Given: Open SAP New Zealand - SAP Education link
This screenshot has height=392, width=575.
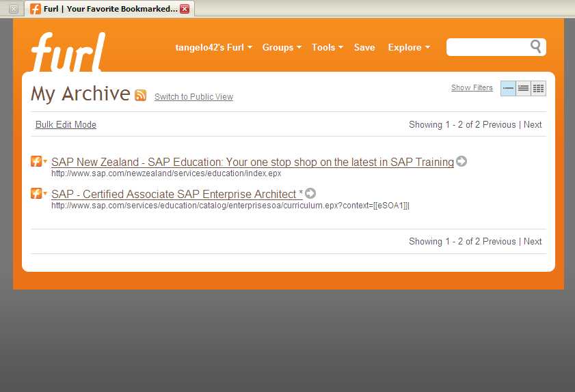Looking at the screenshot, I should [x=253, y=162].
